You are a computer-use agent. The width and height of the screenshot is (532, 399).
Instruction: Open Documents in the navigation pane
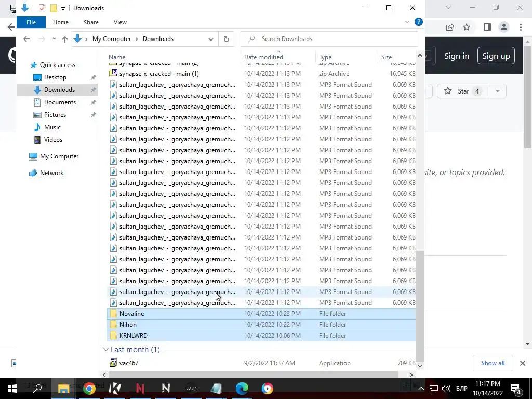tap(60, 102)
